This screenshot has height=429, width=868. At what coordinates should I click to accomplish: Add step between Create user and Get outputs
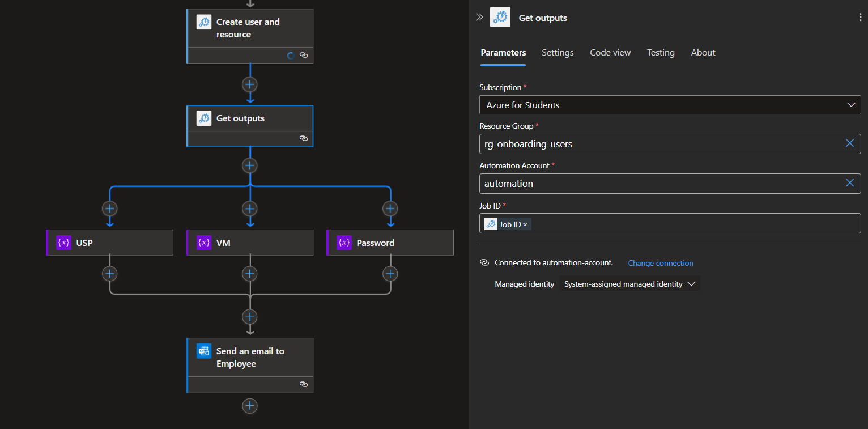250,84
